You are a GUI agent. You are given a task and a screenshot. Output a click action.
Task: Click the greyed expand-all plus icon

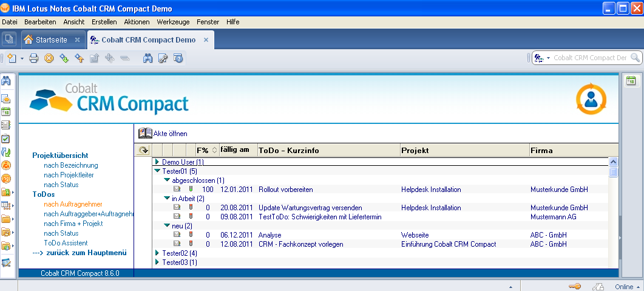(110, 58)
